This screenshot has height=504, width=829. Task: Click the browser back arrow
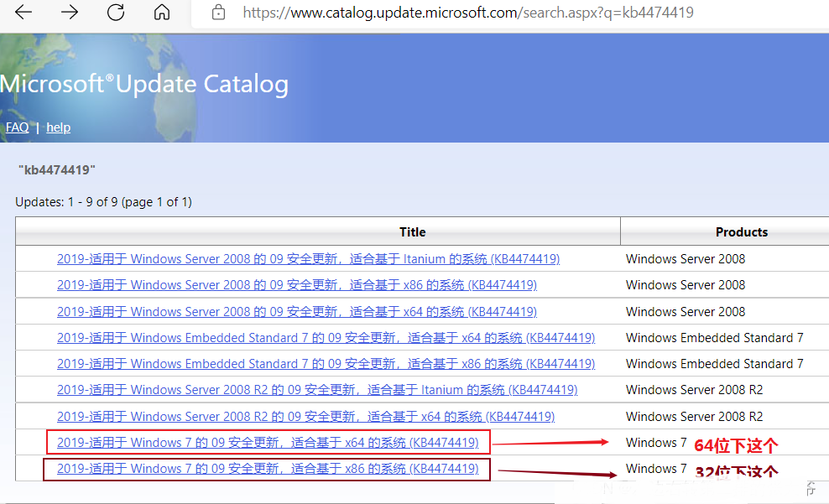pyautogui.click(x=23, y=13)
